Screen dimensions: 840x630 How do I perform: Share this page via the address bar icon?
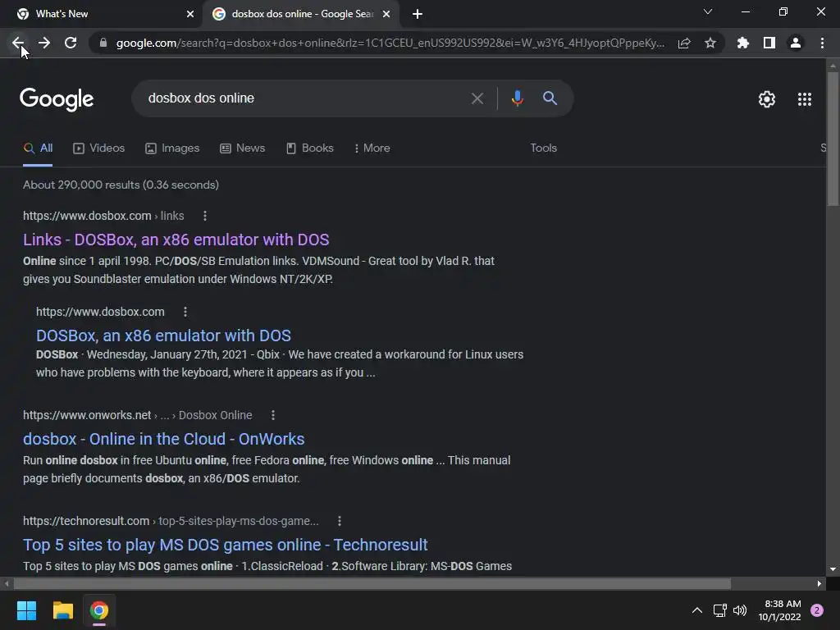pos(684,43)
